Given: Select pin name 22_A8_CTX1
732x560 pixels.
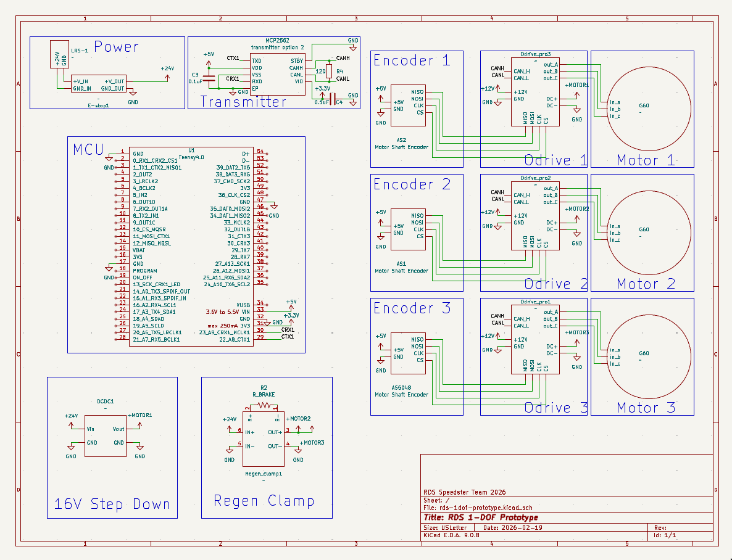Looking at the screenshot, I should coord(235,340).
